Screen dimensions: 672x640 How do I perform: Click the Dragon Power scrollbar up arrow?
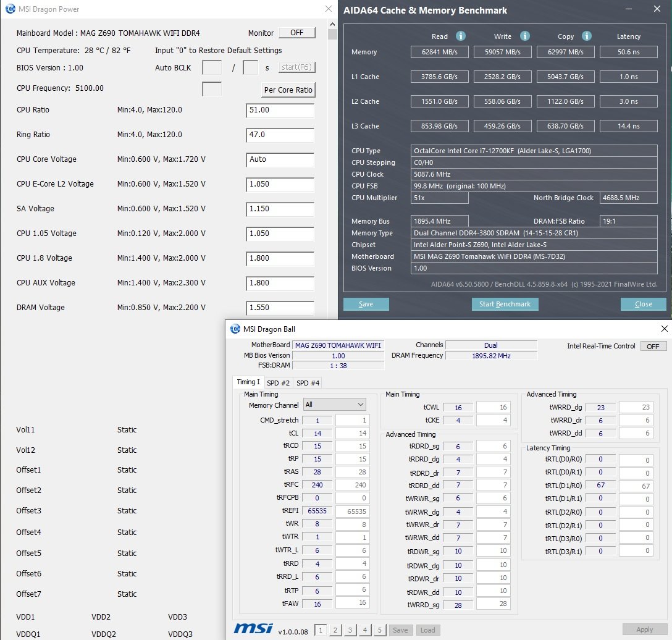coord(332,23)
